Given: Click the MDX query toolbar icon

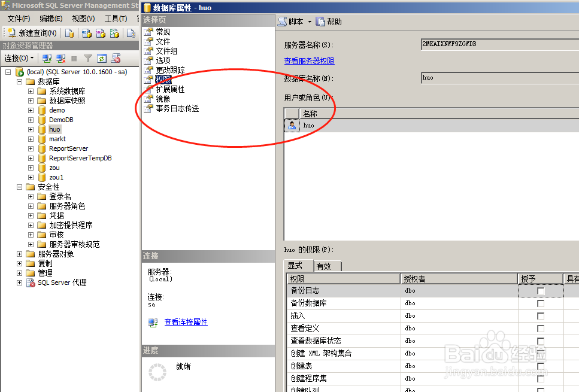Looking at the screenshot, I should [86, 34].
